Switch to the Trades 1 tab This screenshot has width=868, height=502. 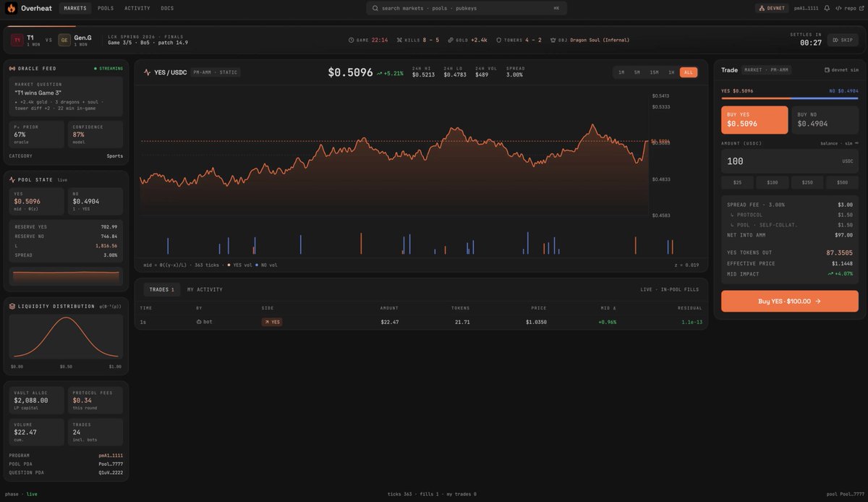click(x=162, y=289)
